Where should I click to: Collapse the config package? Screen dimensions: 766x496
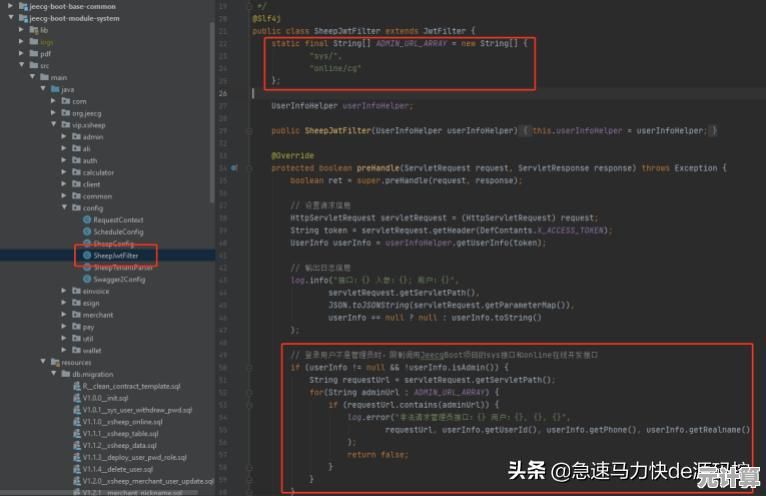tap(64, 208)
